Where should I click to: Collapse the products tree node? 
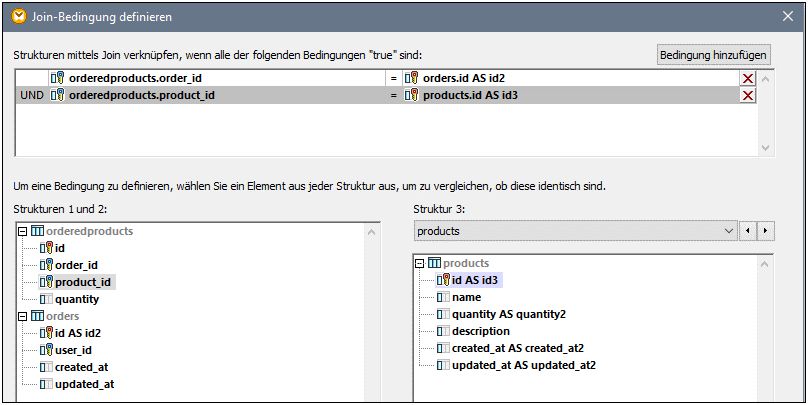coord(420,263)
